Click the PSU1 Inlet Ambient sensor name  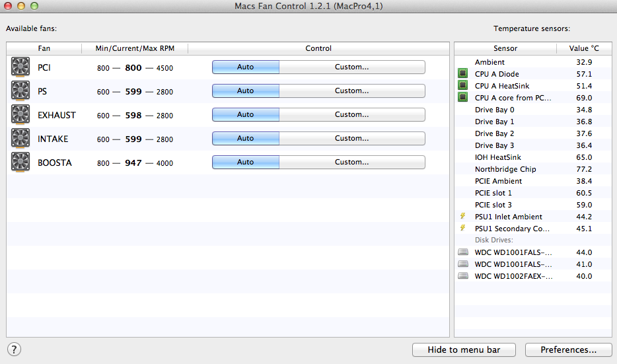(509, 217)
